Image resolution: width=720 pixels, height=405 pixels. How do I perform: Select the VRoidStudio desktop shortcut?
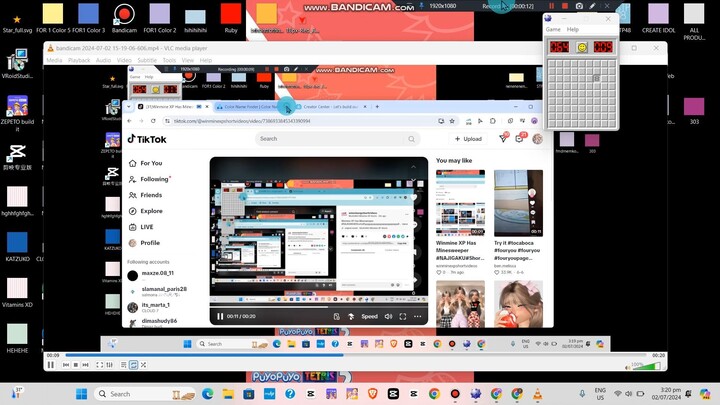[x=17, y=63]
